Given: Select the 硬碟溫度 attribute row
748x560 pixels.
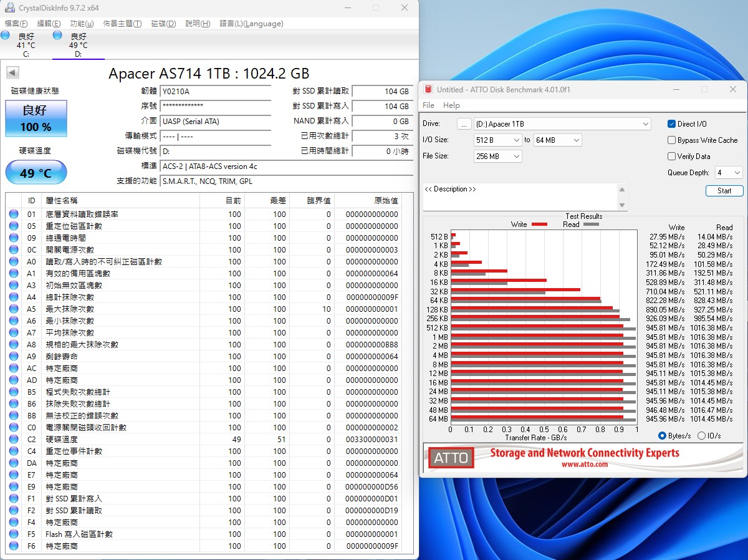Looking at the screenshot, I should tap(204, 440).
